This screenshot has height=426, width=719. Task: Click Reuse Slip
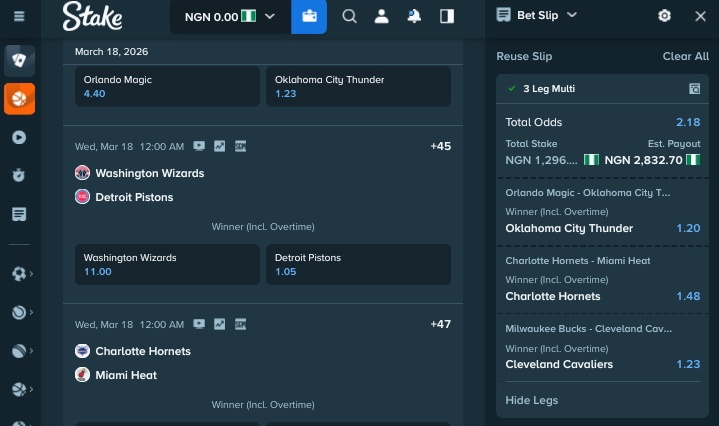pyautogui.click(x=524, y=56)
